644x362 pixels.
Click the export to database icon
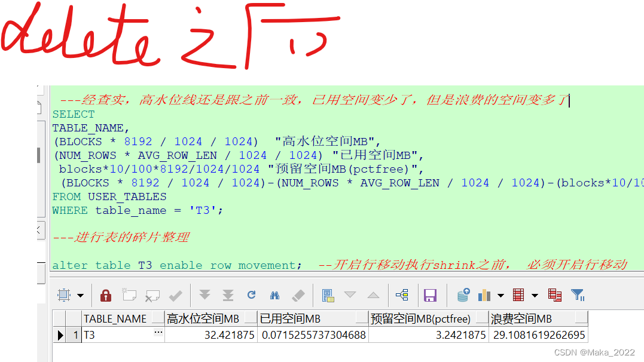[x=462, y=294]
